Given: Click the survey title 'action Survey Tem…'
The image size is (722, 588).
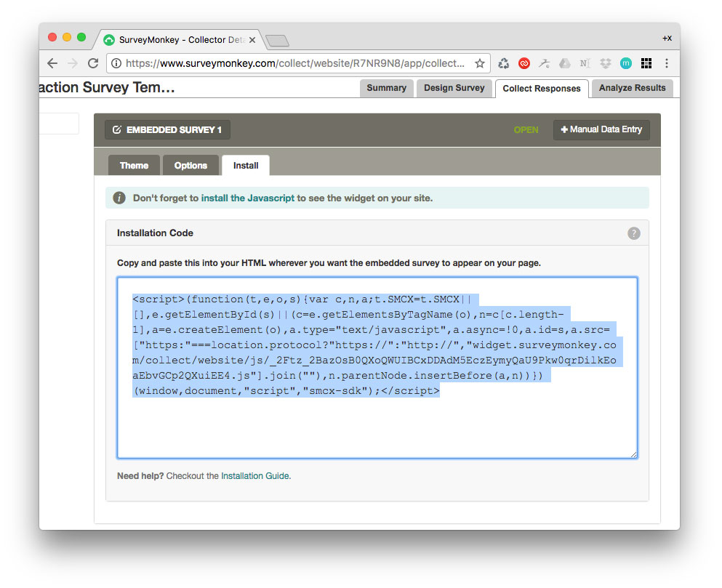Looking at the screenshot, I should coord(108,87).
